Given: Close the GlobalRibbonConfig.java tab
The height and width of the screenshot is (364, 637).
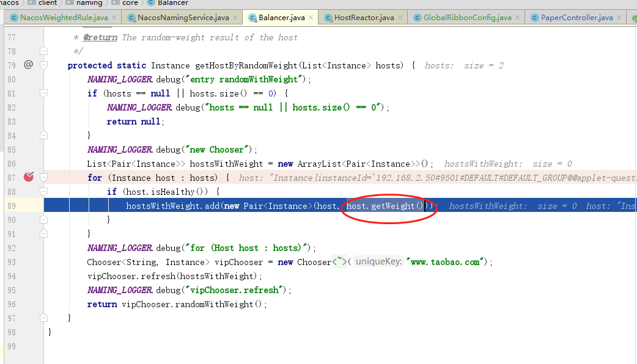Looking at the screenshot, I should click(518, 18).
